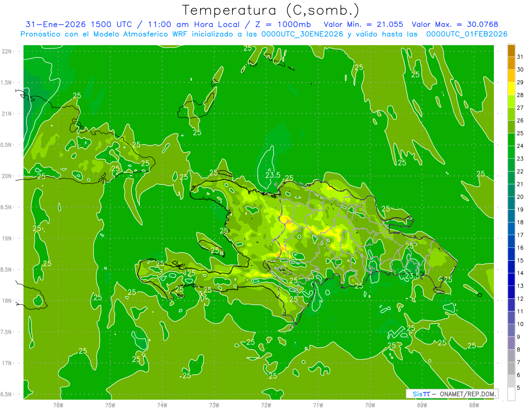532x411 pixels.
Task: Pick the gold swatch between 29 and 30
Action: point(511,76)
